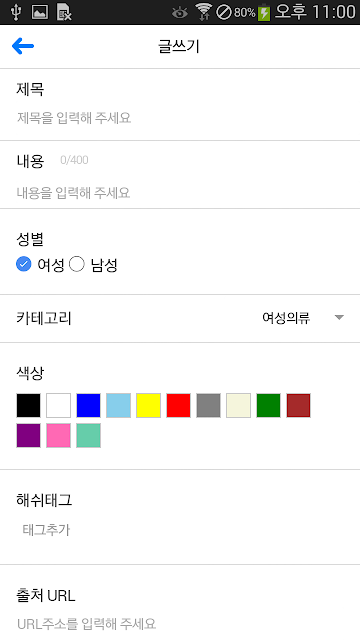Focus the 제목 title input field

pos(180,118)
